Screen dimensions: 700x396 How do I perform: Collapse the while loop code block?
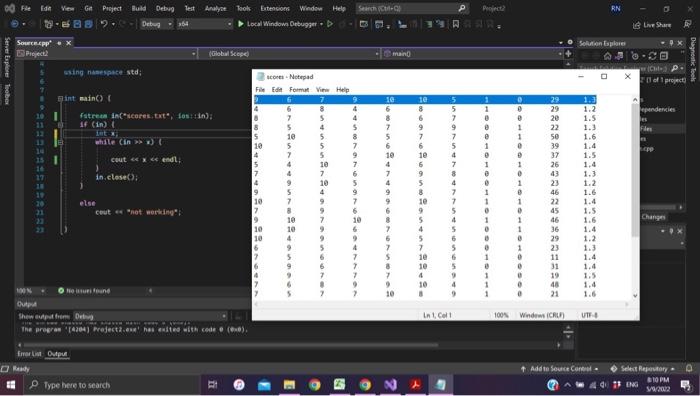[60, 142]
